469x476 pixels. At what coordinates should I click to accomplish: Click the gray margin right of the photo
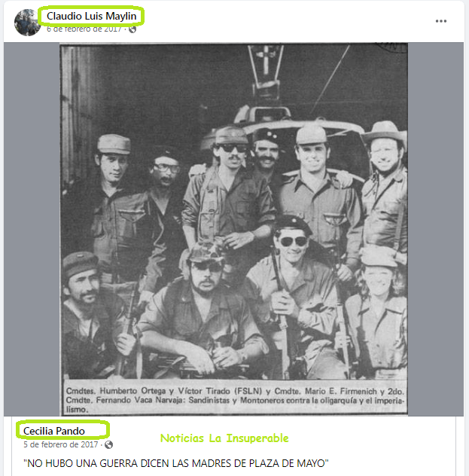tap(436, 229)
